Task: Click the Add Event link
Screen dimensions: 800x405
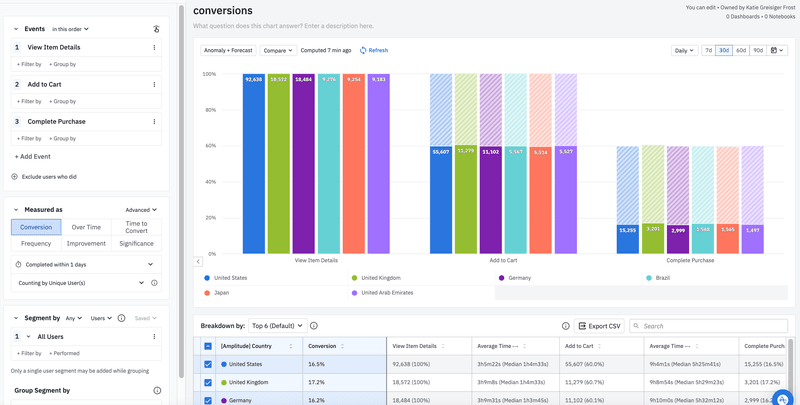Action: pos(33,157)
